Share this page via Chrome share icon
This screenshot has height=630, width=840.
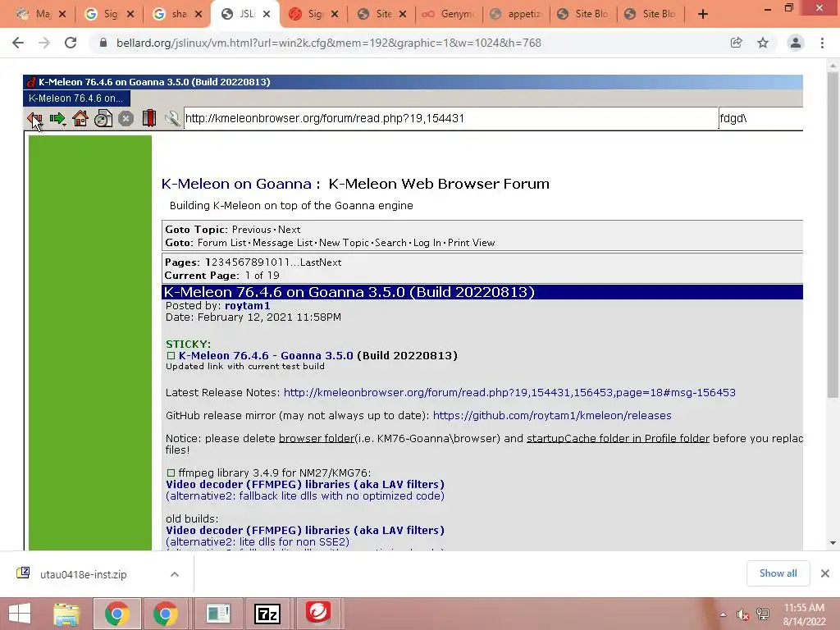coord(737,43)
